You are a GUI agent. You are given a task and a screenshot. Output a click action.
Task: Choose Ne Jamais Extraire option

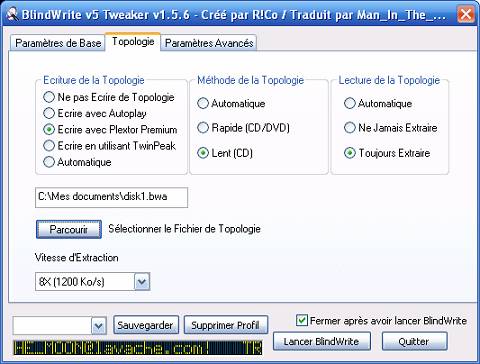click(390, 128)
